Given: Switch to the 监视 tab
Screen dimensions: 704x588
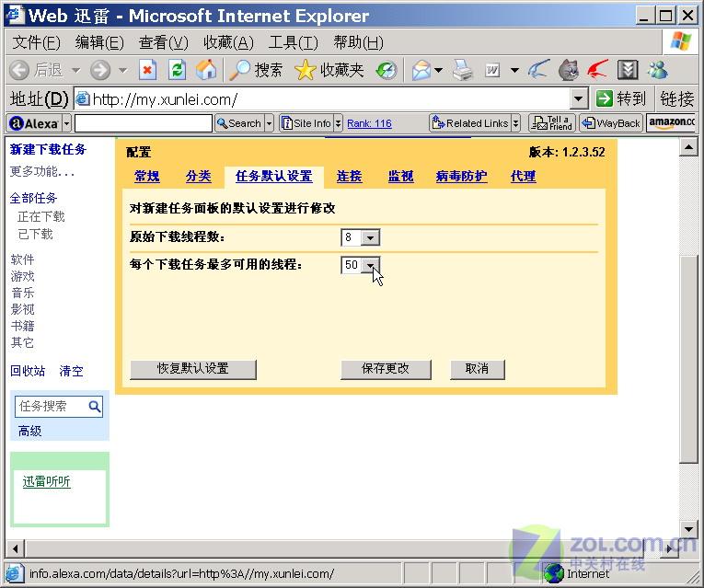Looking at the screenshot, I should (400, 177).
